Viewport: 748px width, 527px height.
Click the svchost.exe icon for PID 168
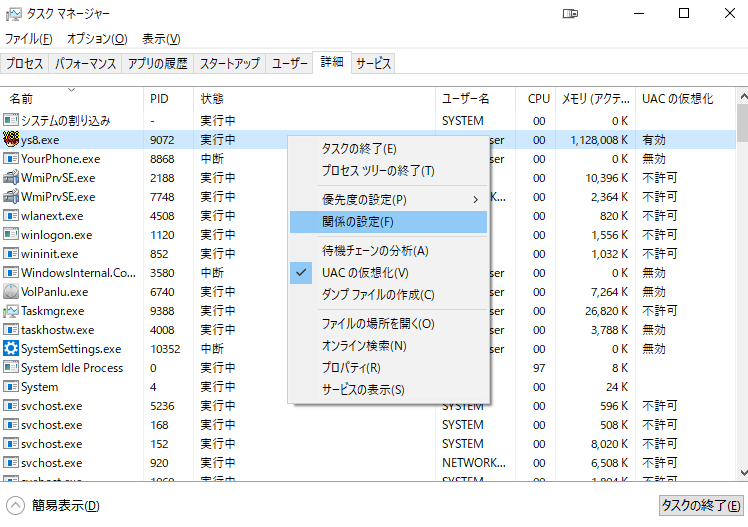(x=10, y=424)
